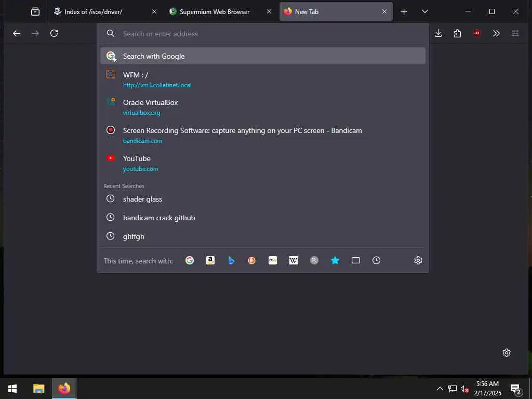This screenshot has height=399, width=532.
Task: Go back one page
Action: click(17, 33)
